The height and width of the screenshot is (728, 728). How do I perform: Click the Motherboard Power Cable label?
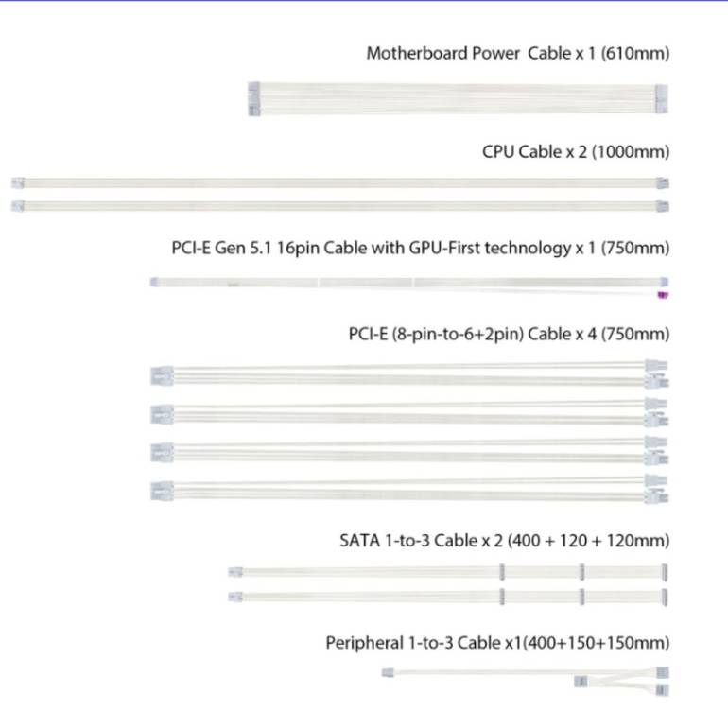(x=518, y=53)
